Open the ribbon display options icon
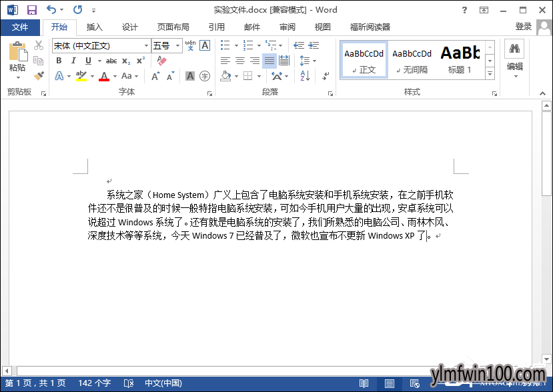The height and width of the screenshot is (392, 553). tap(484, 10)
